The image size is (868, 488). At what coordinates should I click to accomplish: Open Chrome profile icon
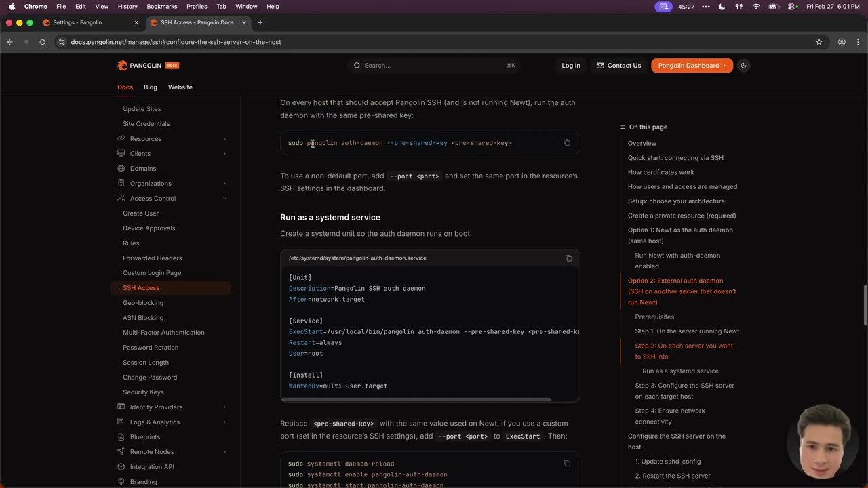click(x=842, y=42)
